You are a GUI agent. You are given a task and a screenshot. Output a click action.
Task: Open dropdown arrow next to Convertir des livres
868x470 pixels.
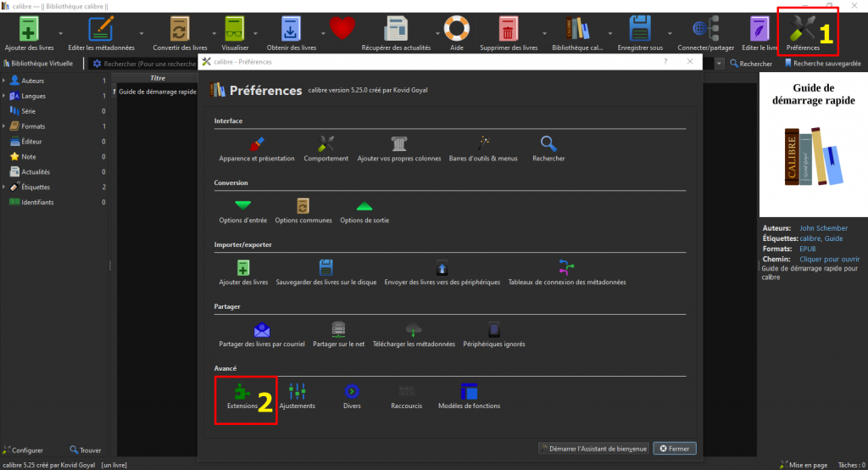(214, 33)
